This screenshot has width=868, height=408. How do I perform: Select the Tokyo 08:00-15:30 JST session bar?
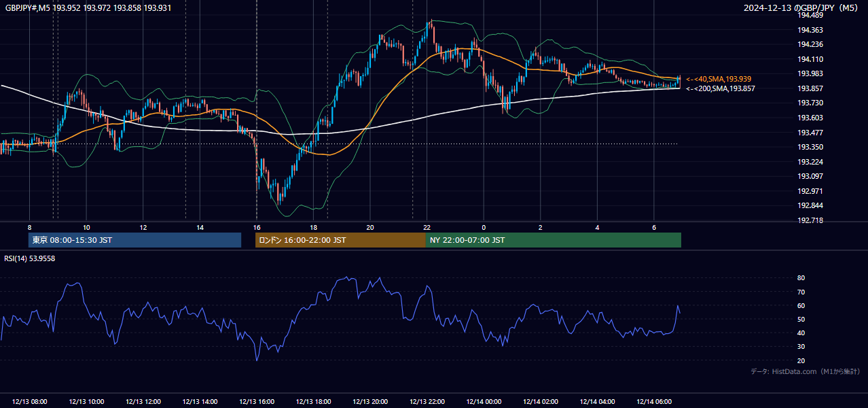[x=135, y=240]
